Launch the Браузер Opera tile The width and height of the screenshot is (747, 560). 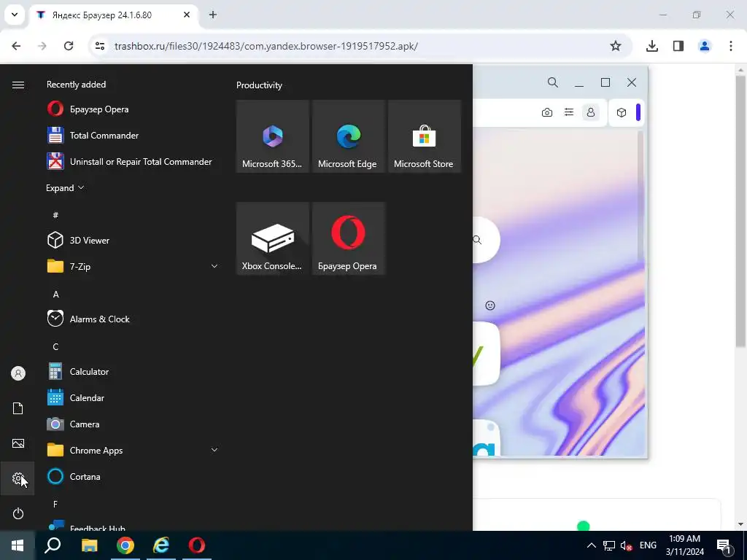[348, 238]
